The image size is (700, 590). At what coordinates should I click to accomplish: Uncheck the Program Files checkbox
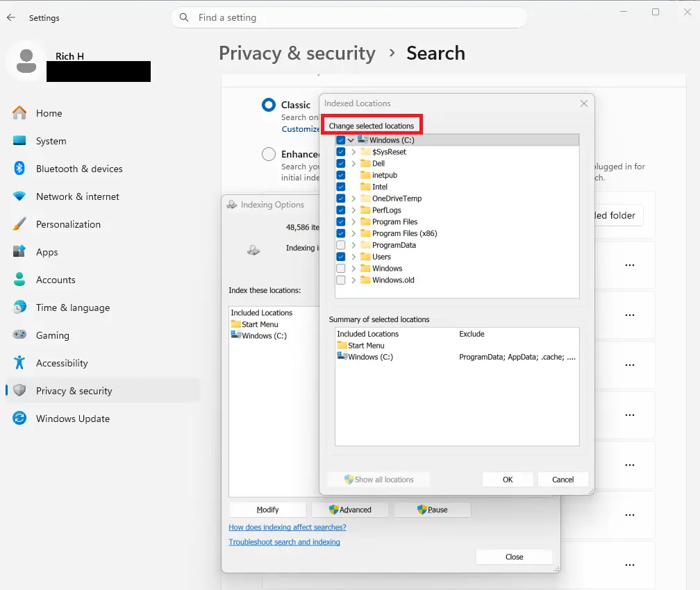[340, 221]
